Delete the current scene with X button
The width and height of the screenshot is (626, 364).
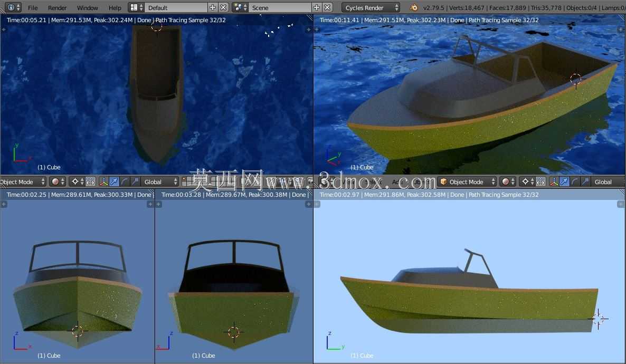(327, 7)
